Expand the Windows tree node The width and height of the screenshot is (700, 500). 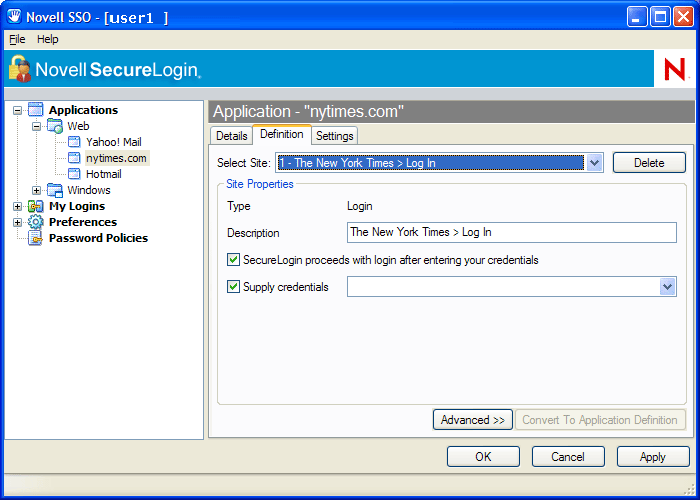[37, 191]
